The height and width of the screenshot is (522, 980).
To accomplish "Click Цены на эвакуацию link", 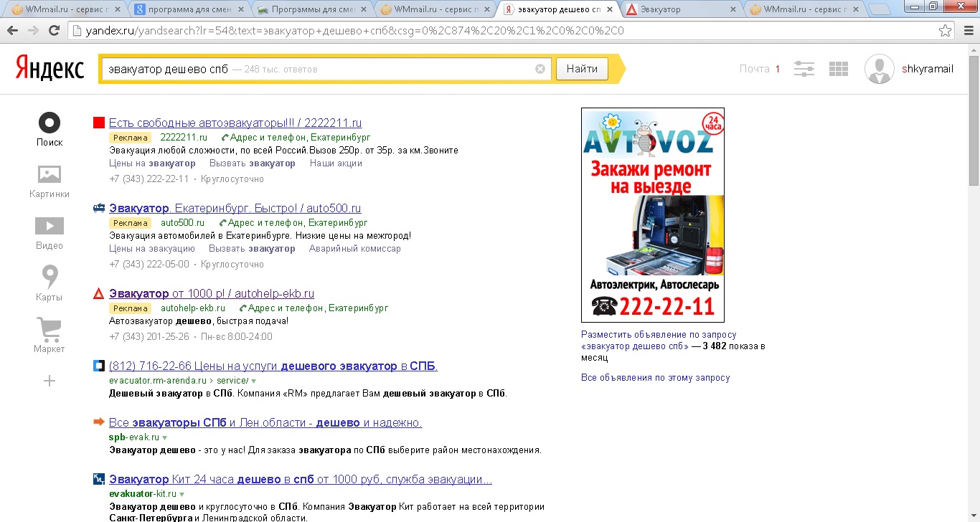I will coord(152,248).
